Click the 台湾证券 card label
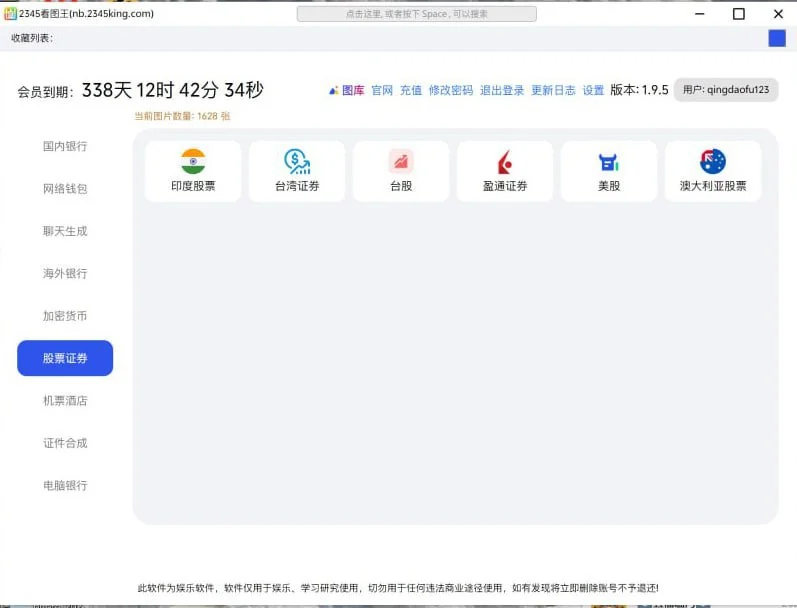797x608 pixels. pos(297,186)
